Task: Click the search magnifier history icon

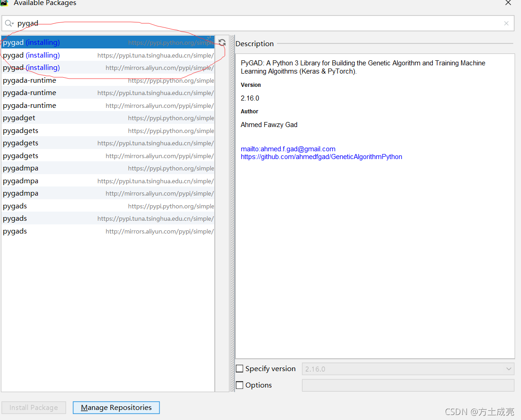Action: coord(9,23)
